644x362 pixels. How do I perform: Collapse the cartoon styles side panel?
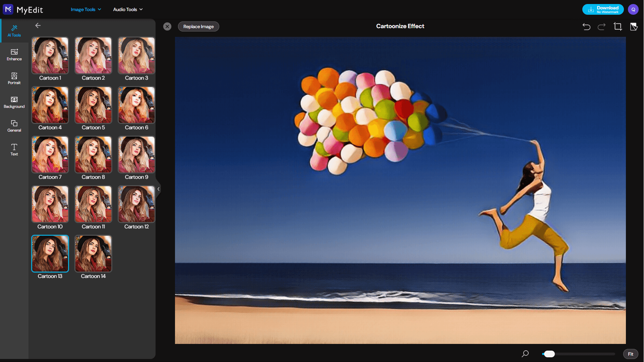[158, 189]
